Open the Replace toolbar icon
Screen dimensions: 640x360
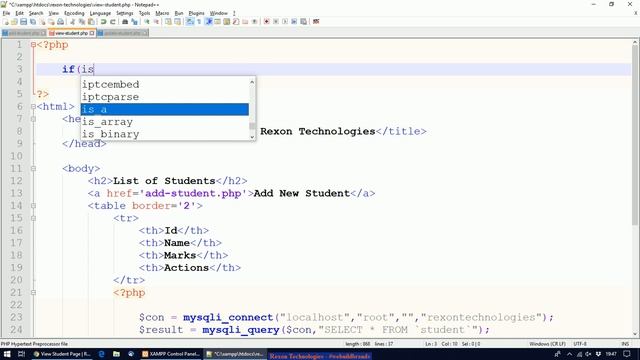(x=134, y=22)
